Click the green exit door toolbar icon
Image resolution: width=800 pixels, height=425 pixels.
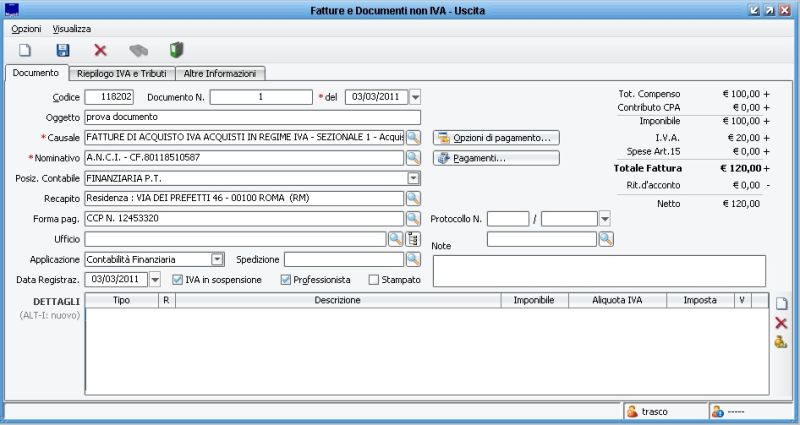pos(176,49)
